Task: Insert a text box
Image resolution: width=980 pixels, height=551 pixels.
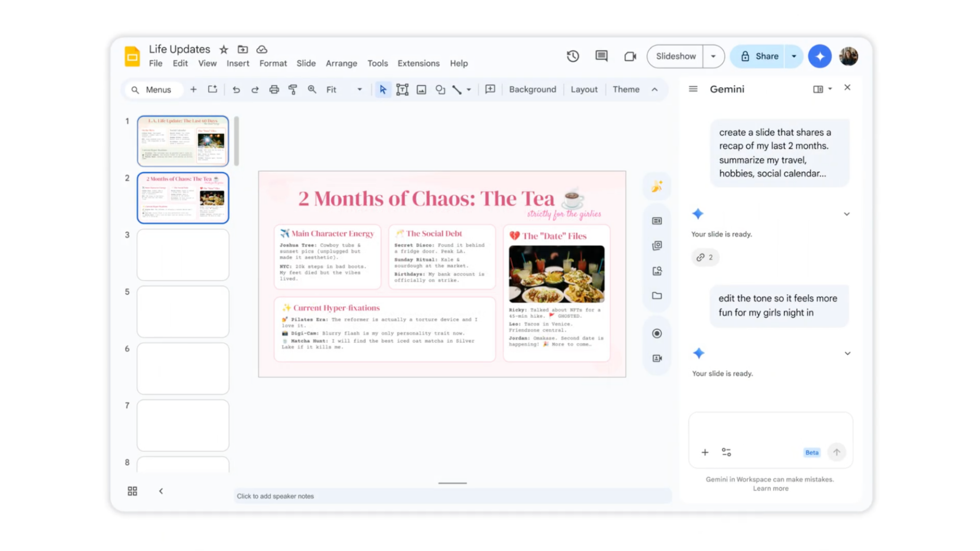Action: tap(402, 89)
